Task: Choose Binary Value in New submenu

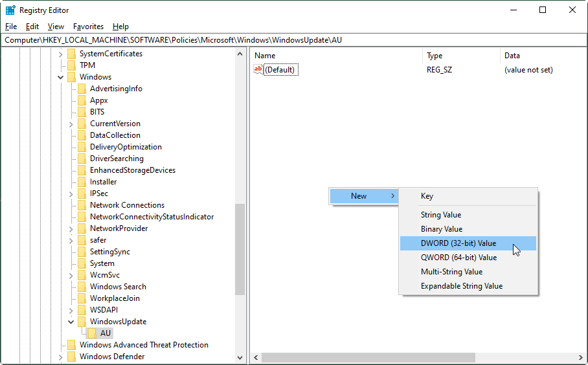Action: tap(468, 229)
